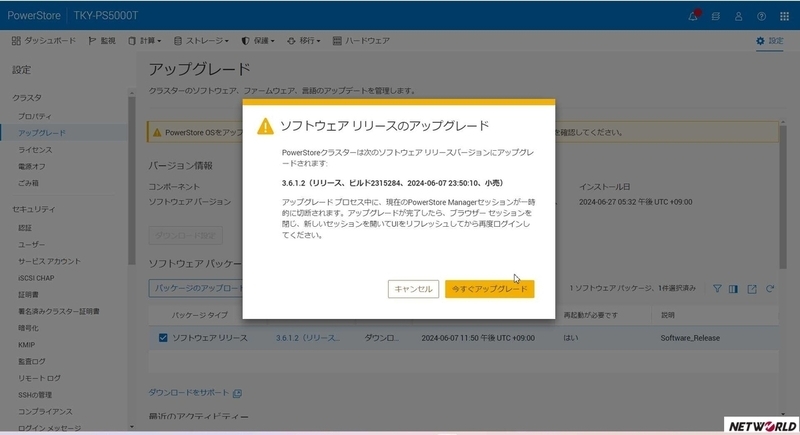Screen dimensions: 800x435
Task: Select ごみ箱 in settings sidebar
Action: (x=28, y=183)
